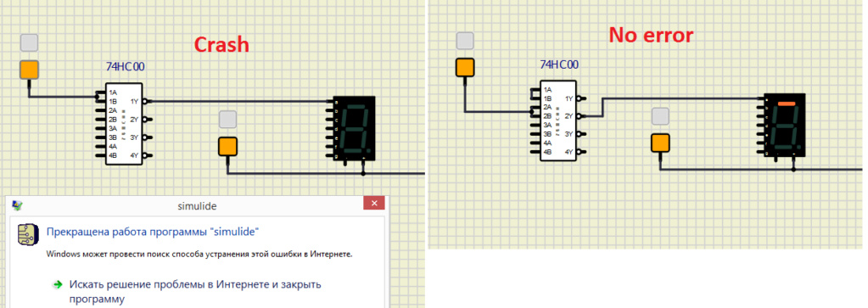The width and height of the screenshot is (868, 308).
Task: Close the simulide crash dialog
Action: (373, 204)
